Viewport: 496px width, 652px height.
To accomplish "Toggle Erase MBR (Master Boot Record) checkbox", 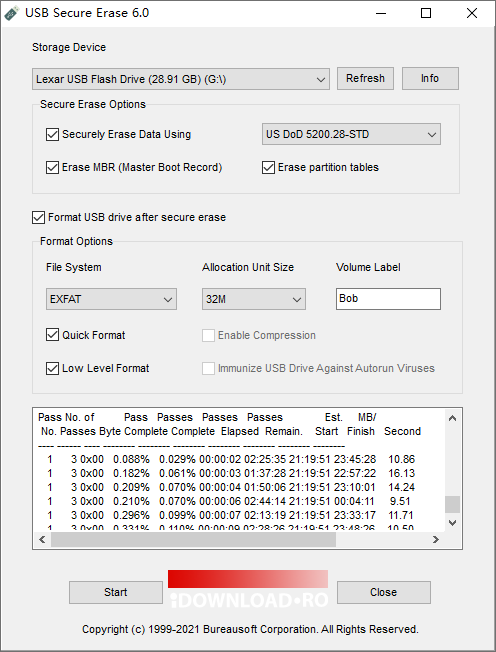I will pos(52,168).
